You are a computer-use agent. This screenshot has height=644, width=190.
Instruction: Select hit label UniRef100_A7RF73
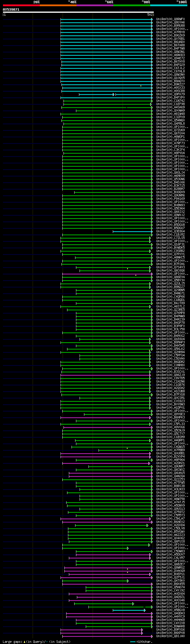click(170, 143)
